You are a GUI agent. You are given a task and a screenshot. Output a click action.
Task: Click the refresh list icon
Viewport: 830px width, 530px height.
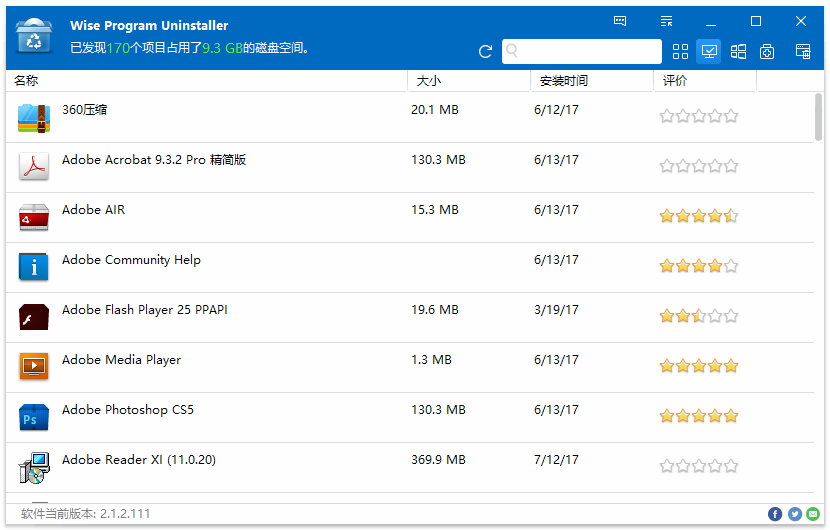pyautogui.click(x=486, y=52)
